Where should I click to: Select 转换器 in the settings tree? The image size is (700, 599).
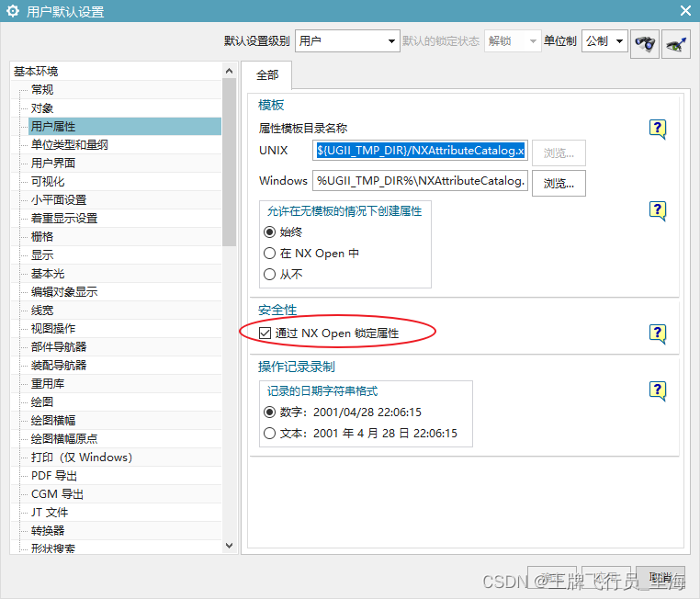[48, 531]
